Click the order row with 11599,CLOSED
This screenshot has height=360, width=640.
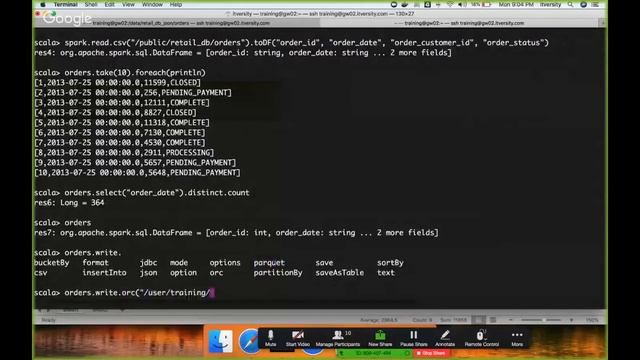tap(117, 82)
